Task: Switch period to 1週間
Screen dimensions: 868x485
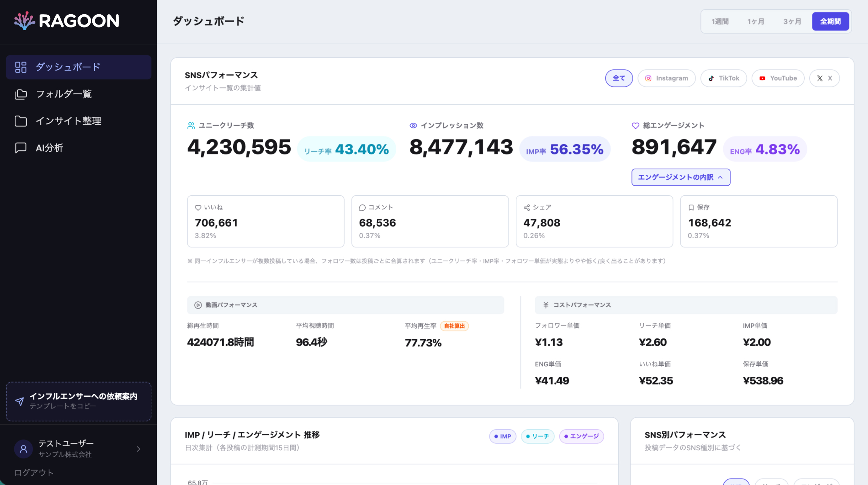Action: 720,21
